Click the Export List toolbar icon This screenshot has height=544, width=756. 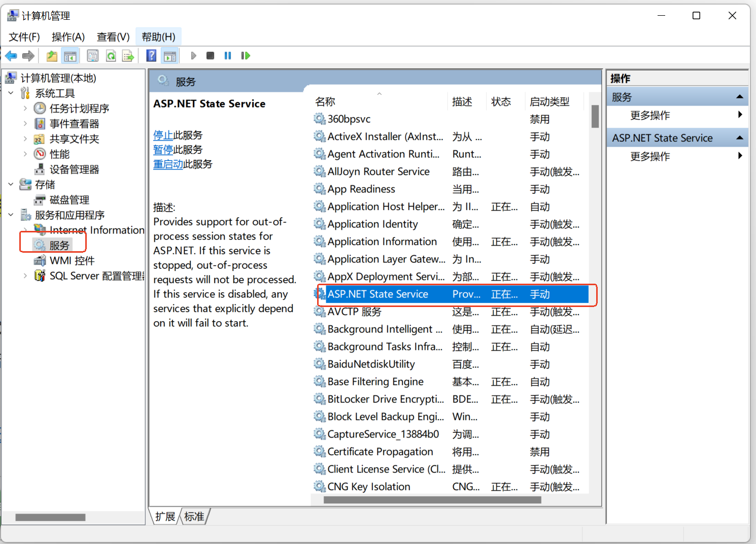(x=128, y=56)
